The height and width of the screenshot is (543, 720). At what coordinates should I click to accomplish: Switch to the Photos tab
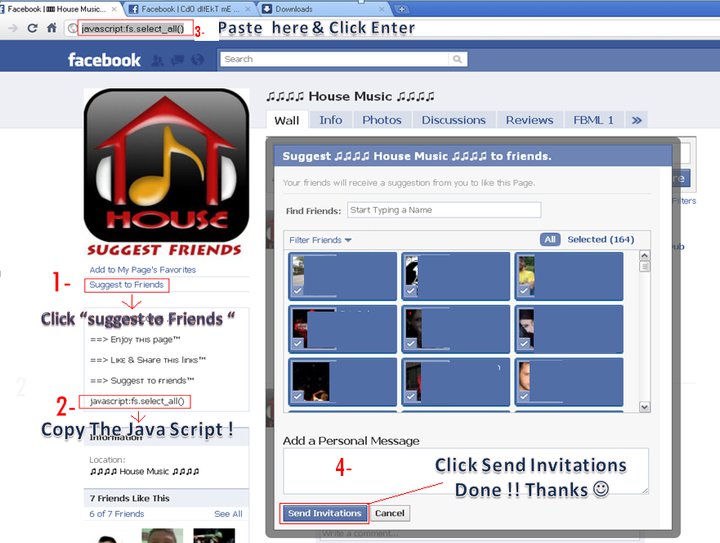point(382,120)
